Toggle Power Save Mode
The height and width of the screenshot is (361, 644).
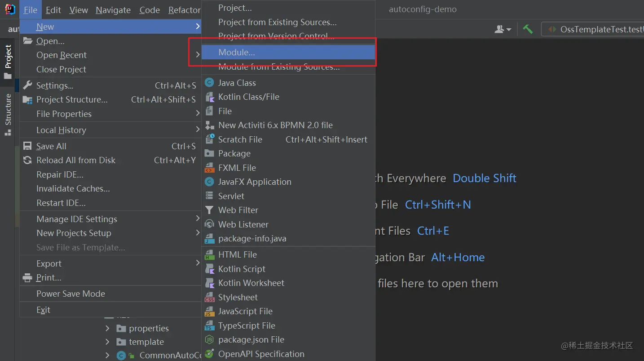[x=110, y=294]
